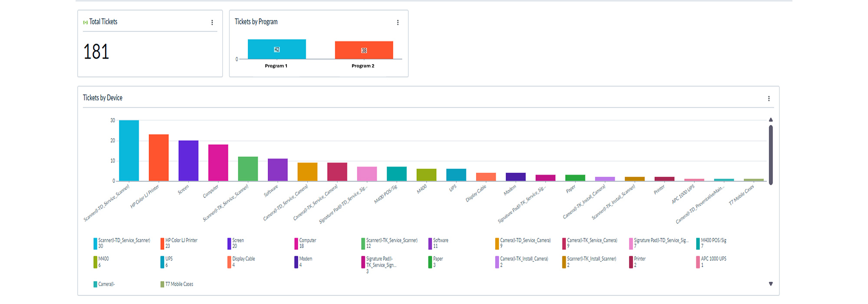
Task: Toggle T7 Mobile Cases legend item
Action: tap(179, 284)
